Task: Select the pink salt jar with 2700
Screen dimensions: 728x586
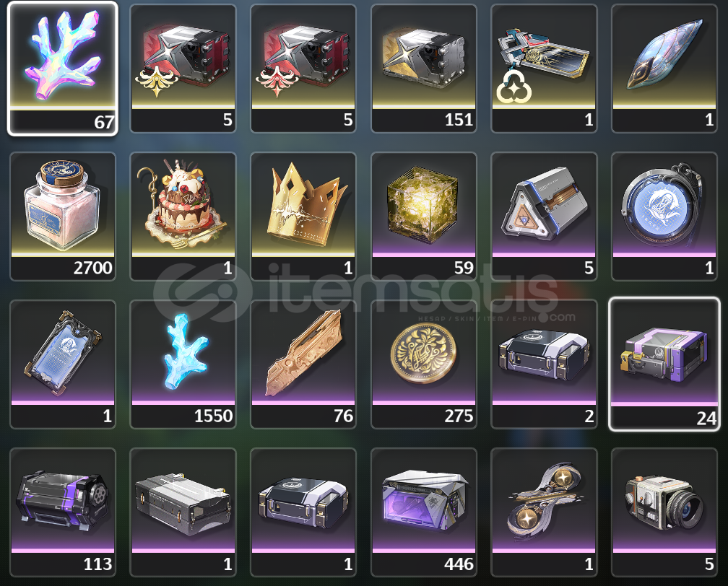Action: point(63,217)
